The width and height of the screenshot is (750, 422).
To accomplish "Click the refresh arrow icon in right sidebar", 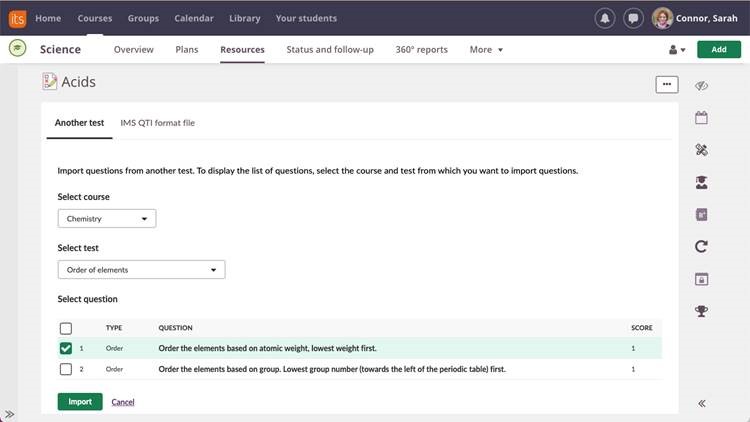I will 701,247.
